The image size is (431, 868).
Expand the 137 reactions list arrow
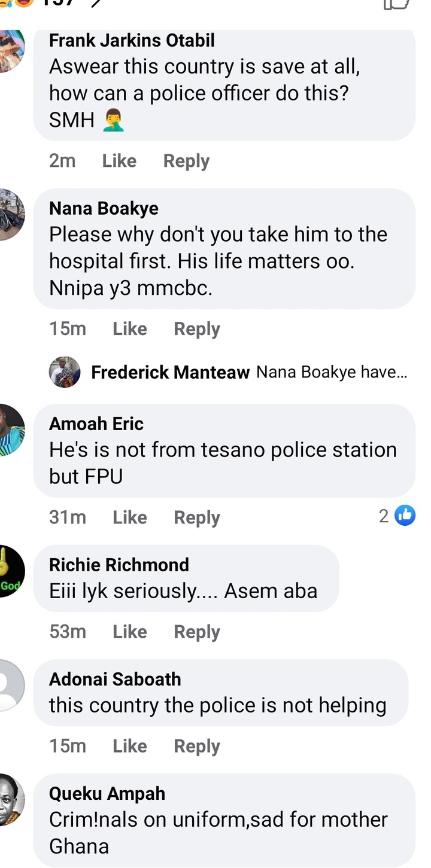click(96, 5)
